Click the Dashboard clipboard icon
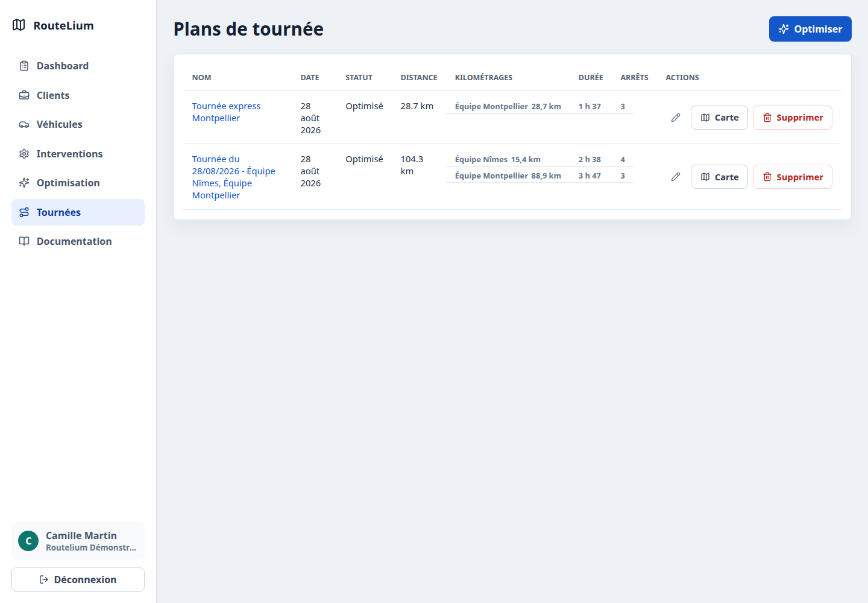This screenshot has width=868, height=603. (24, 66)
